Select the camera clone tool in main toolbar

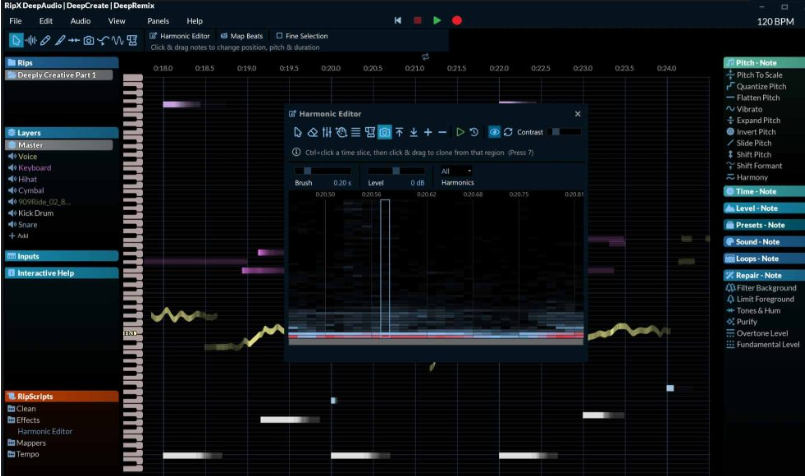[x=88, y=40]
